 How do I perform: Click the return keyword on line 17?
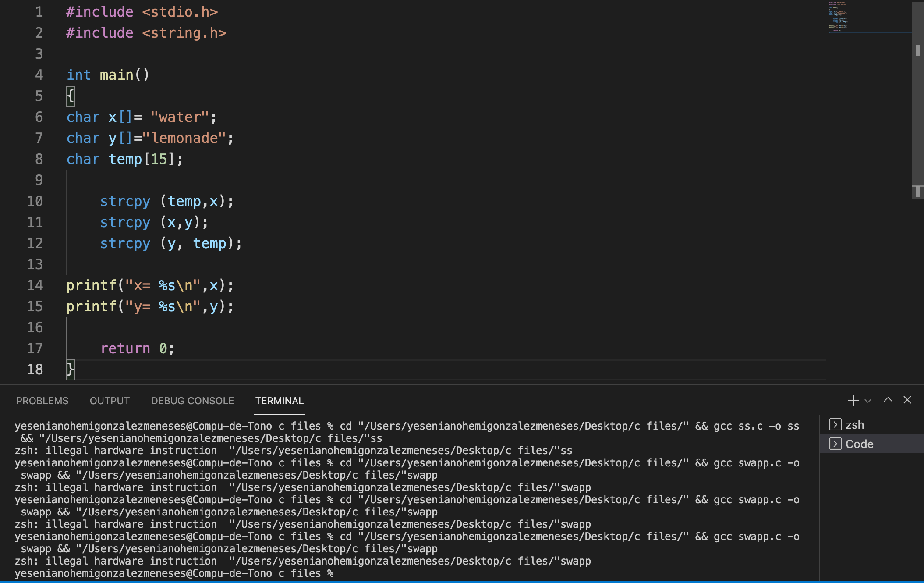click(125, 348)
